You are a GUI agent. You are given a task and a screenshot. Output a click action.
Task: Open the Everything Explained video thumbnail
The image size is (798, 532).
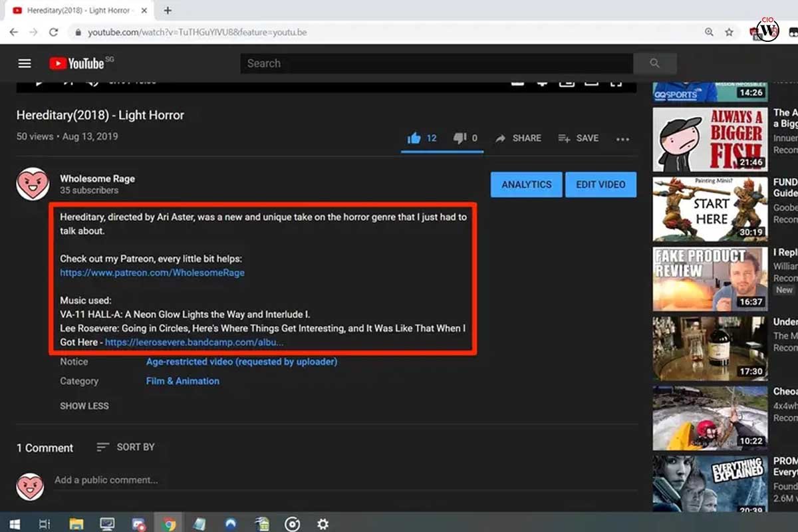coord(710,483)
